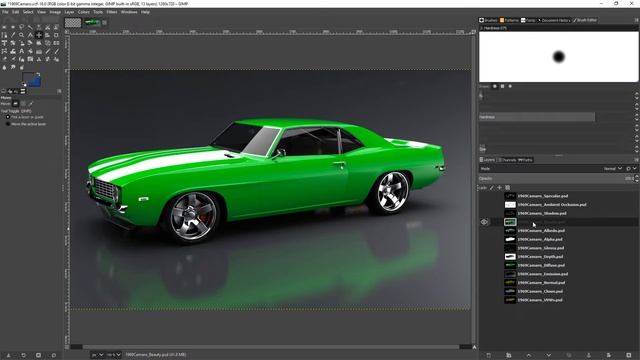Click the lock alpha channel checkerboard icon
The image size is (640, 360).
click(508, 188)
